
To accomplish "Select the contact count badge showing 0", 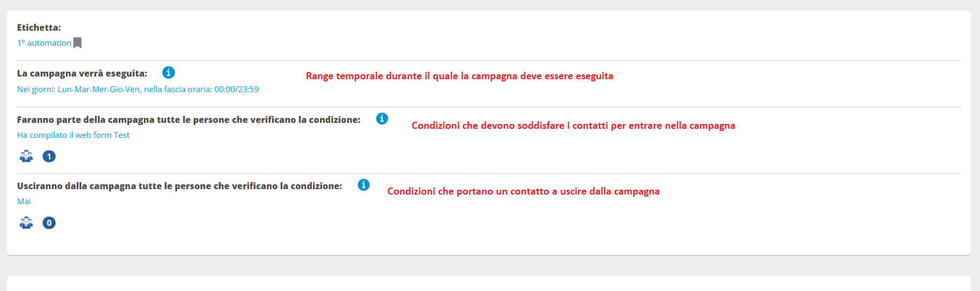I will (x=49, y=223).
